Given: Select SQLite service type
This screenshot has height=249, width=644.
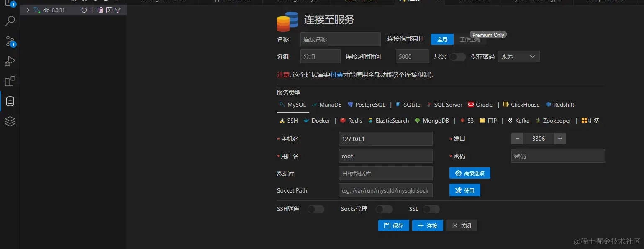Looking at the screenshot, I should pyautogui.click(x=408, y=105).
